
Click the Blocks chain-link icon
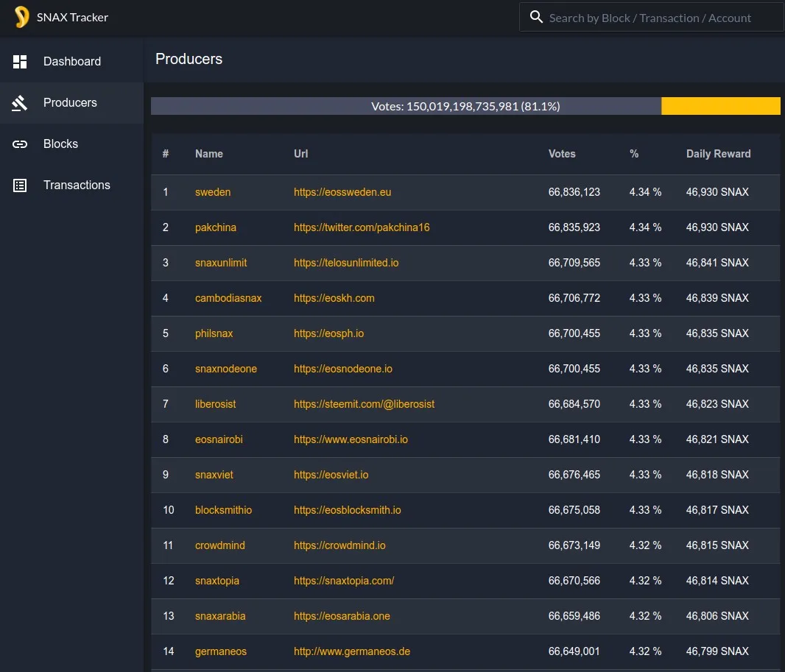pos(20,144)
